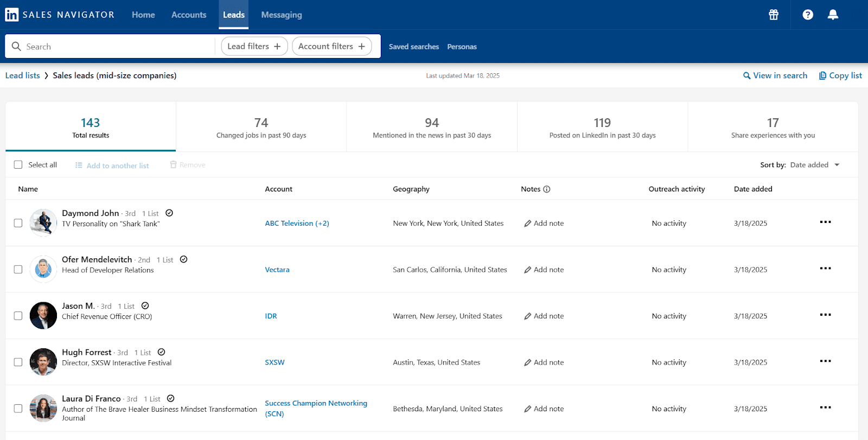Open the notifications bell
The width and height of the screenshot is (868, 440).
tap(833, 15)
